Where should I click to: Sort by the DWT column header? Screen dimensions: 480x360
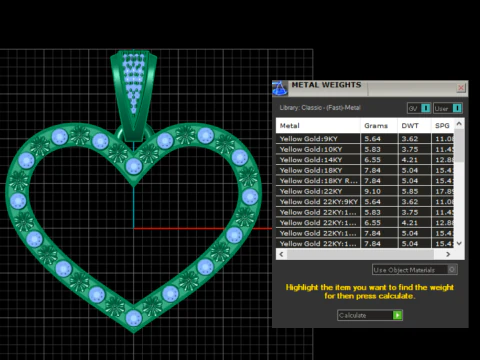click(x=414, y=126)
